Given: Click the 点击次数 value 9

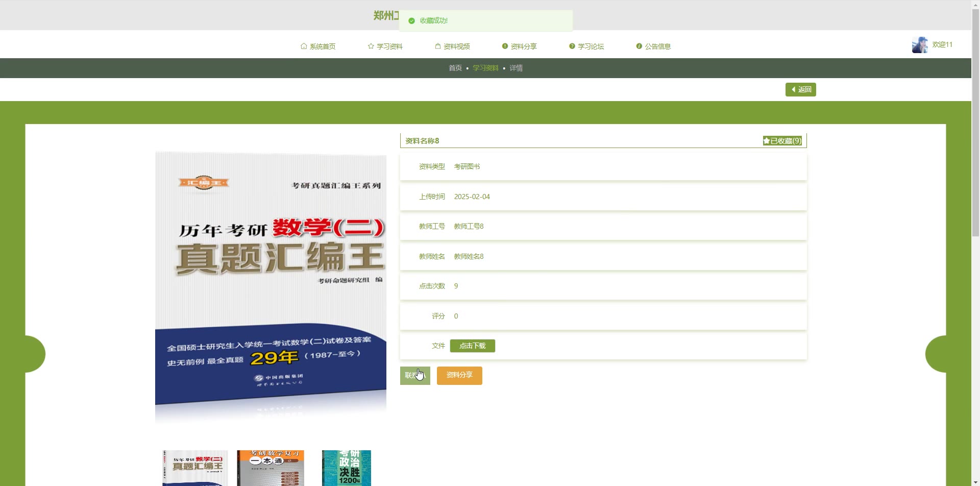Looking at the screenshot, I should [456, 286].
